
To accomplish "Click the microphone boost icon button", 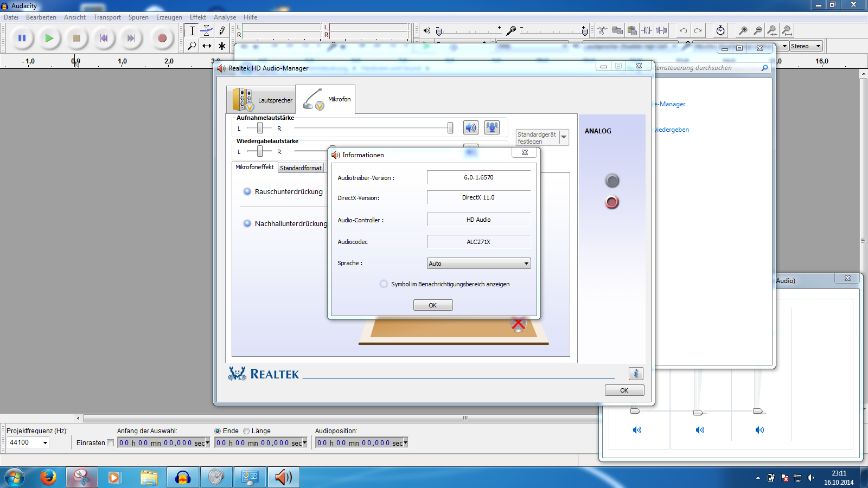I will coord(492,127).
